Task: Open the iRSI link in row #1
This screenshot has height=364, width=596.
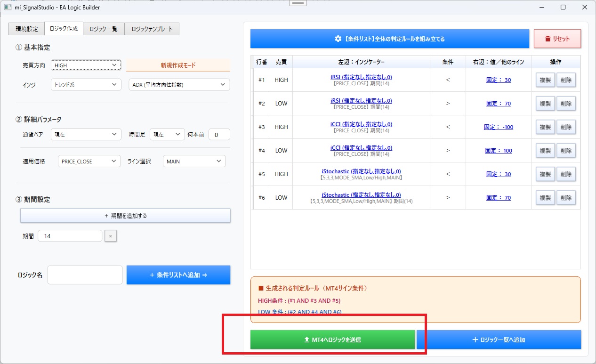Action: click(x=361, y=77)
